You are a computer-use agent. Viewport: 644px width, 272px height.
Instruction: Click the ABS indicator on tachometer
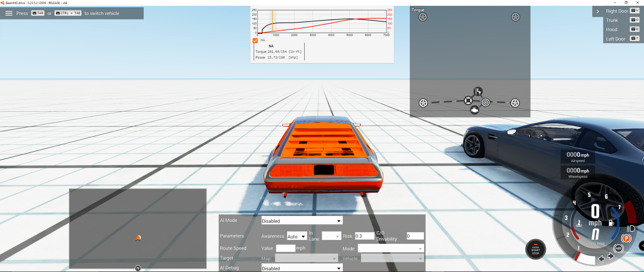click(619, 248)
